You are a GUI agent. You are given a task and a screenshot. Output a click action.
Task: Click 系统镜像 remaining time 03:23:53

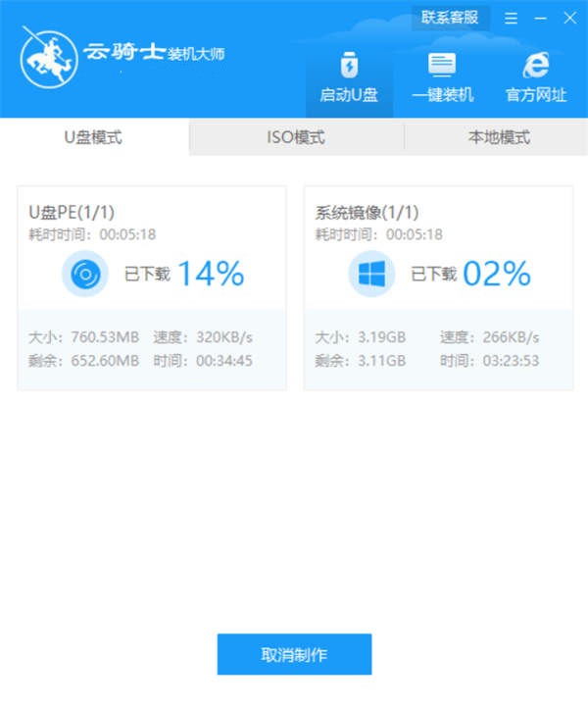tap(511, 361)
